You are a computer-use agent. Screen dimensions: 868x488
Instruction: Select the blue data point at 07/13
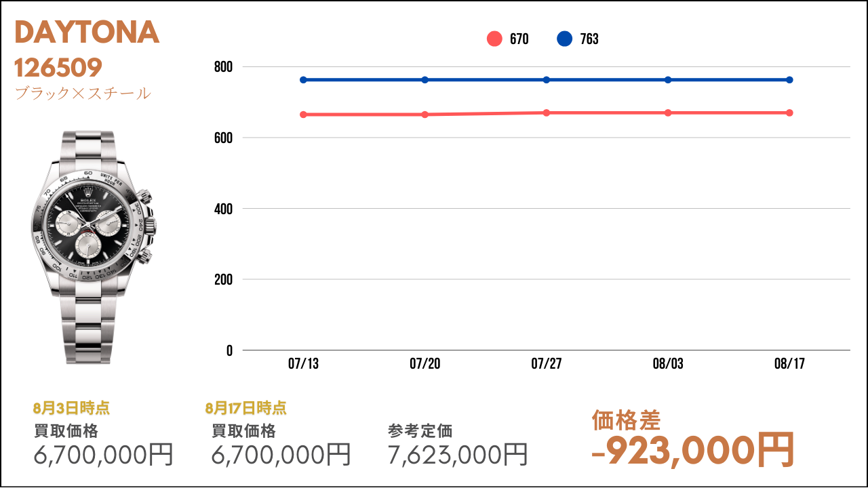coord(303,80)
